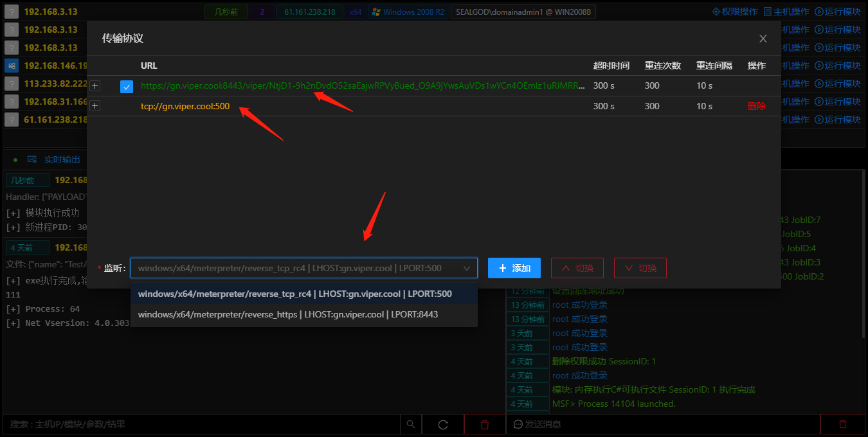
Task: Click trash icon beside refresh button
Action: click(485, 424)
